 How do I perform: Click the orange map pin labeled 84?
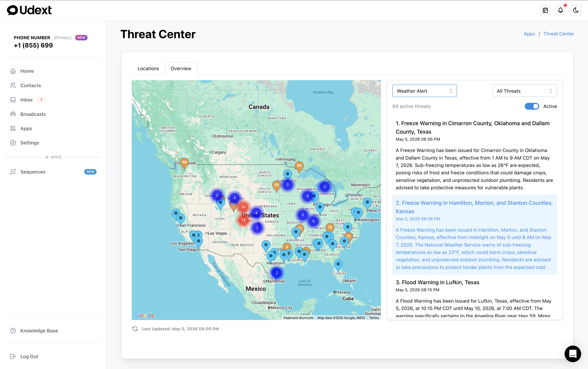(299, 167)
